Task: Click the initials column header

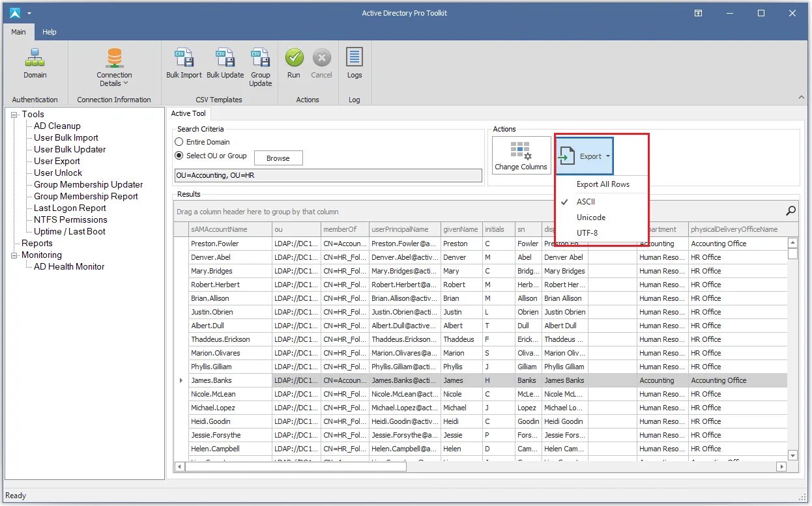Action: tap(499, 229)
